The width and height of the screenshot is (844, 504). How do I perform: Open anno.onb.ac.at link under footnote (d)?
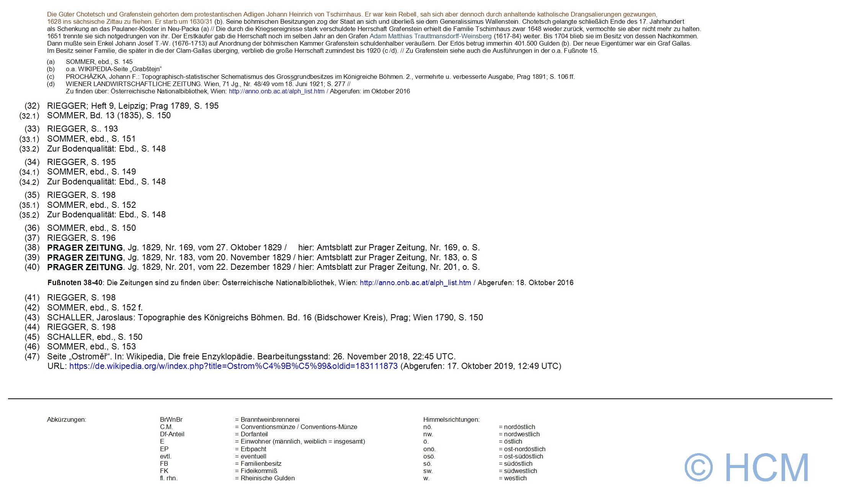(276, 91)
